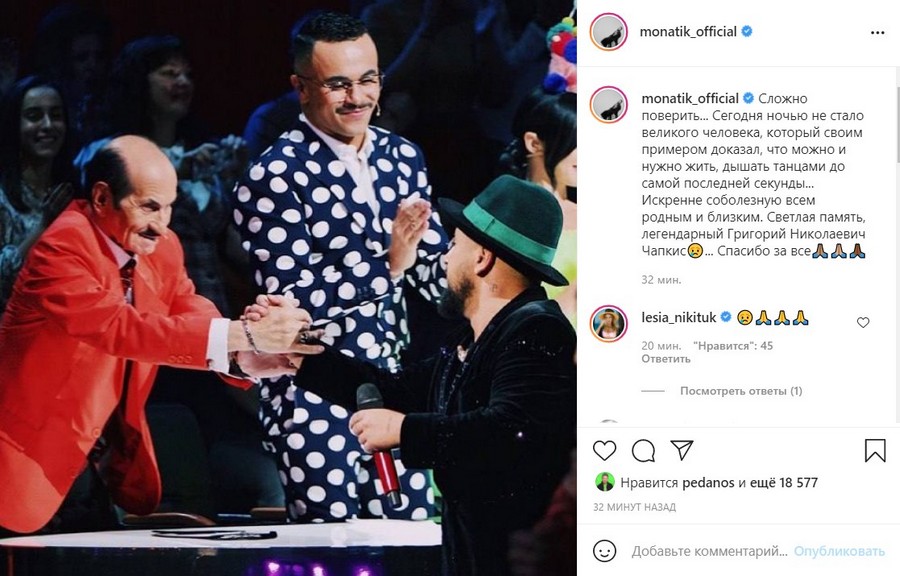Expand replies via Посмотреть ответы (1)
This screenshot has width=900, height=576.
(741, 391)
